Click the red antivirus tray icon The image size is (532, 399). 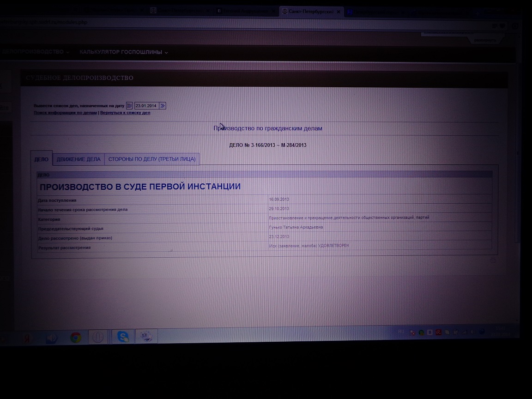pyautogui.click(x=439, y=332)
